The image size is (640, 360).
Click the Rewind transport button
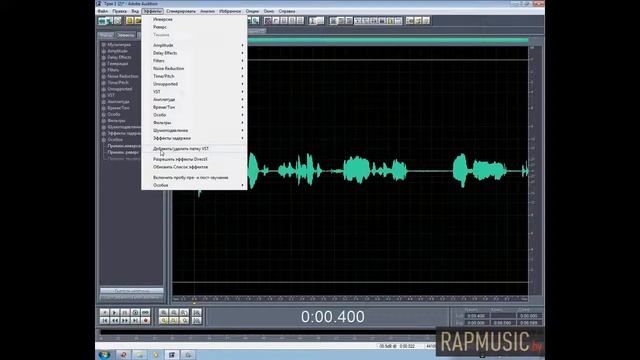pos(115,321)
